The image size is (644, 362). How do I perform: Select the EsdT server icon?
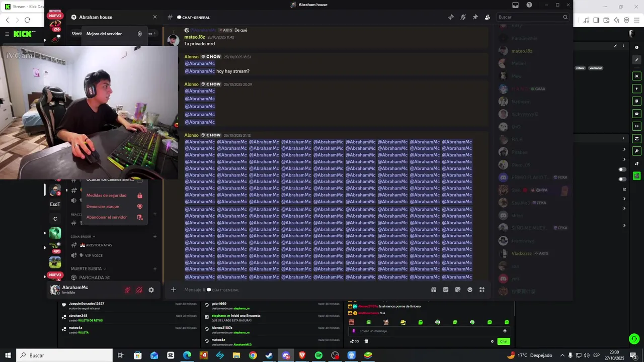[55, 204]
